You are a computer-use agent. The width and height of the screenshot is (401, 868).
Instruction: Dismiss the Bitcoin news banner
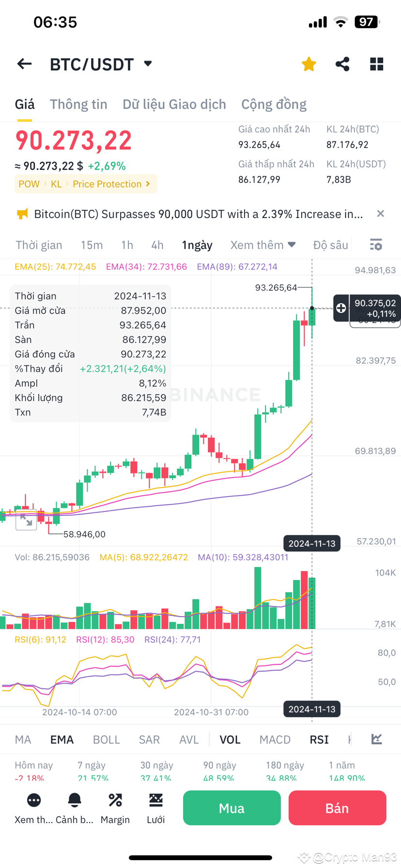[x=381, y=214]
